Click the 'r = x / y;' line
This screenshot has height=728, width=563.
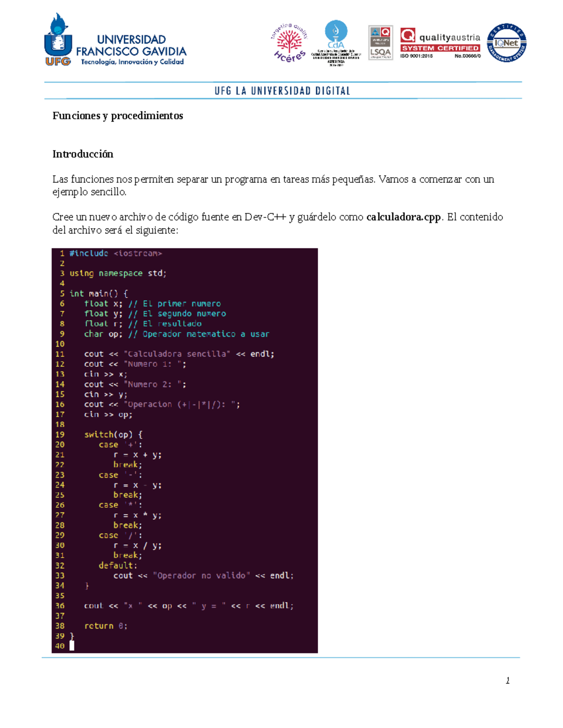coord(137,546)
